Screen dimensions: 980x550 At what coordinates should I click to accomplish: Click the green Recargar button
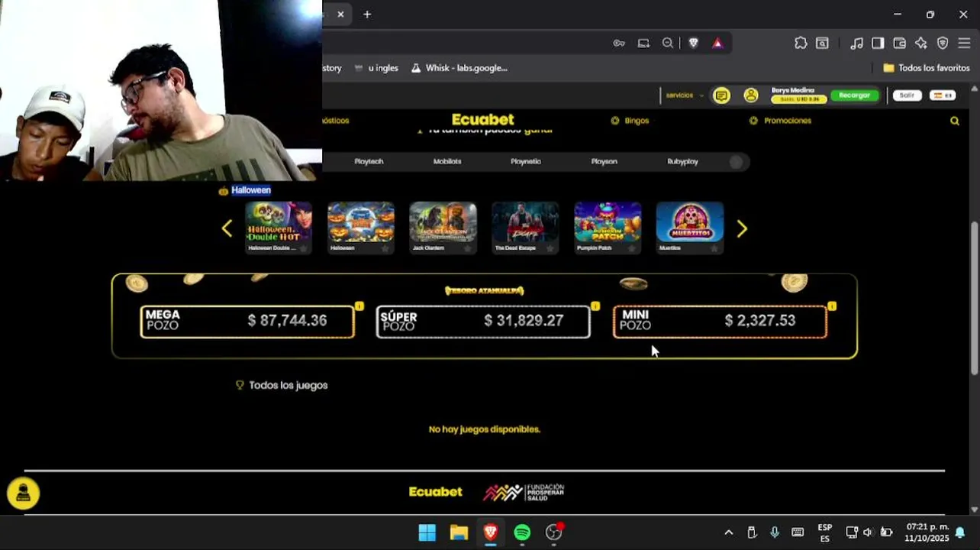(854, 95)
